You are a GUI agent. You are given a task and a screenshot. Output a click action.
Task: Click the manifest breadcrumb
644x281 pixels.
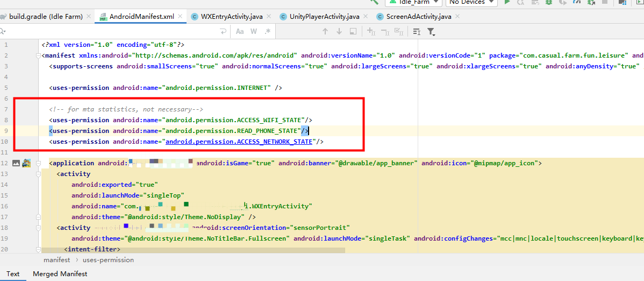[x=56, y=260]
